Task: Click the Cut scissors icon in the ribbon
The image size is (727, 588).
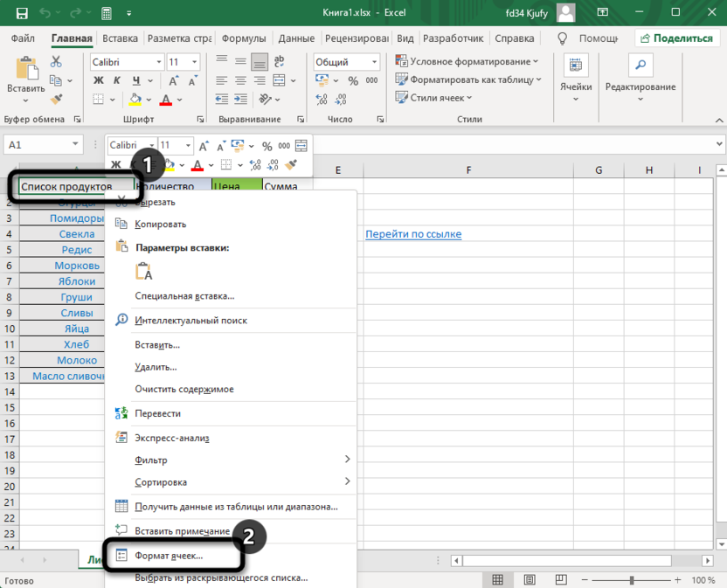Action: tap(57, 62)
